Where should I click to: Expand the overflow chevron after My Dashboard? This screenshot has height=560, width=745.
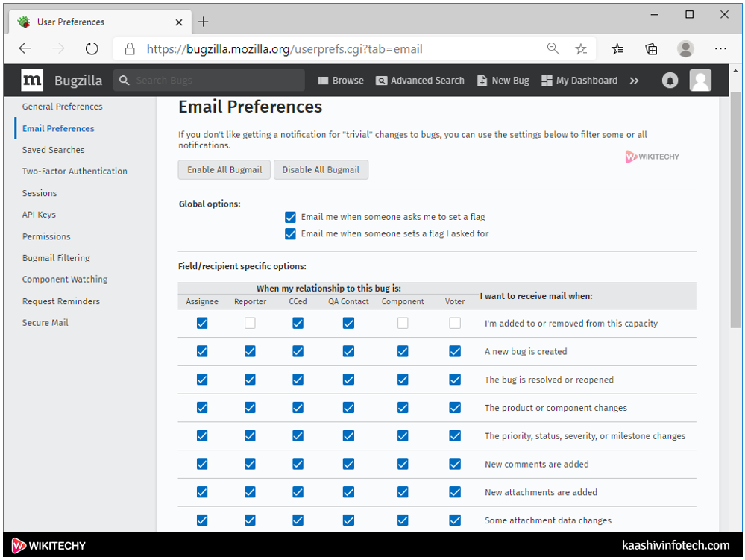click(634, 81)
